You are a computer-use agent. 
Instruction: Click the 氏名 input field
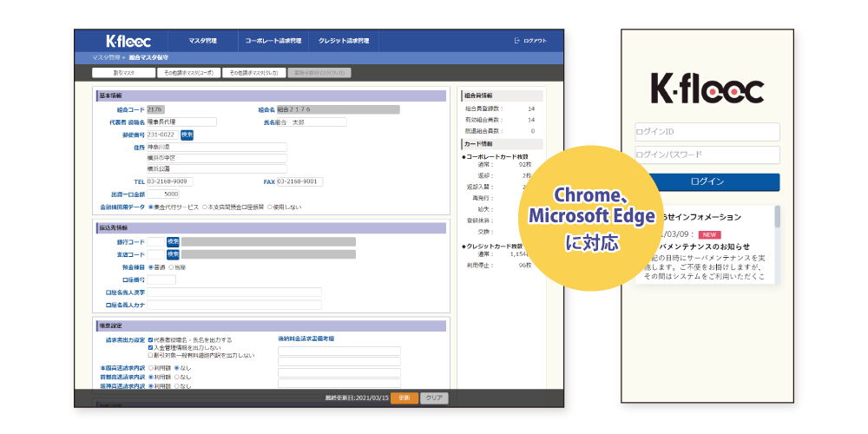coord(312,122)
